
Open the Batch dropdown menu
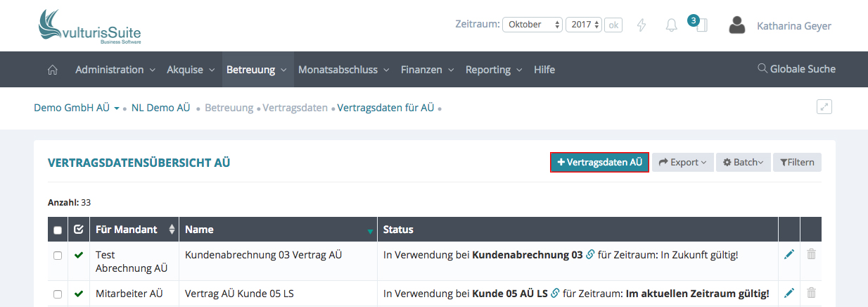pyautogui.click(x=743, y=162)
